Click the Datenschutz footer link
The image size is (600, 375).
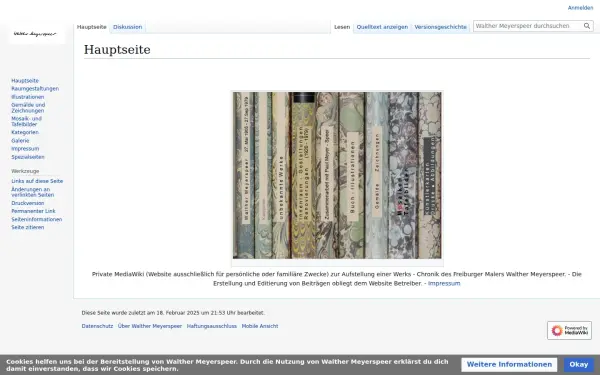click(97, 326)
